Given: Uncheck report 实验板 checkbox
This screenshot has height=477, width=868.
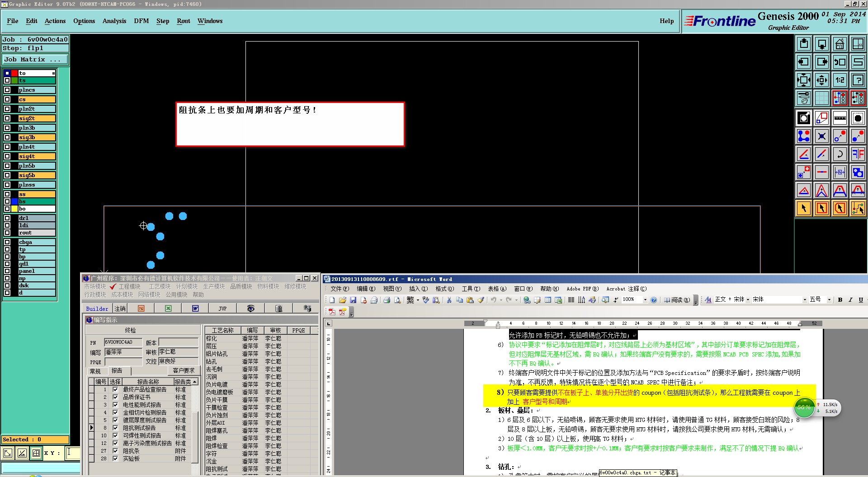Looking at the screenshot, I should point(115,458).
